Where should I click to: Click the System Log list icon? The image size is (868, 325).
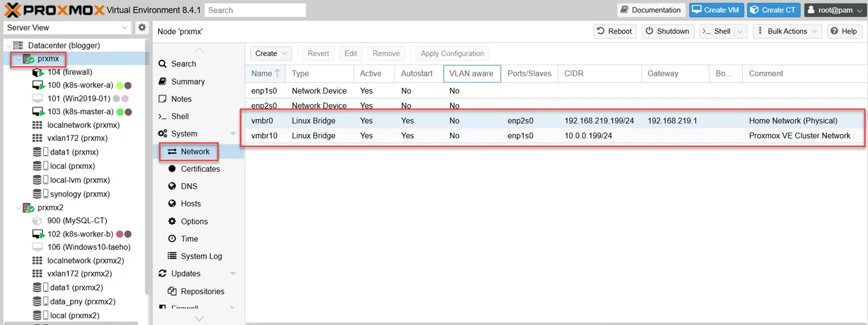tap(172, 256)
